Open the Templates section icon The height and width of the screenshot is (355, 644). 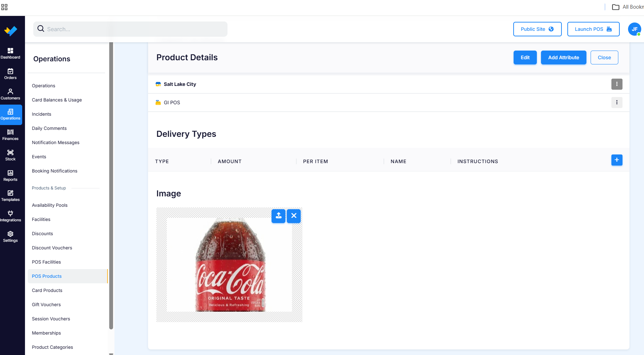pos(10,196)
